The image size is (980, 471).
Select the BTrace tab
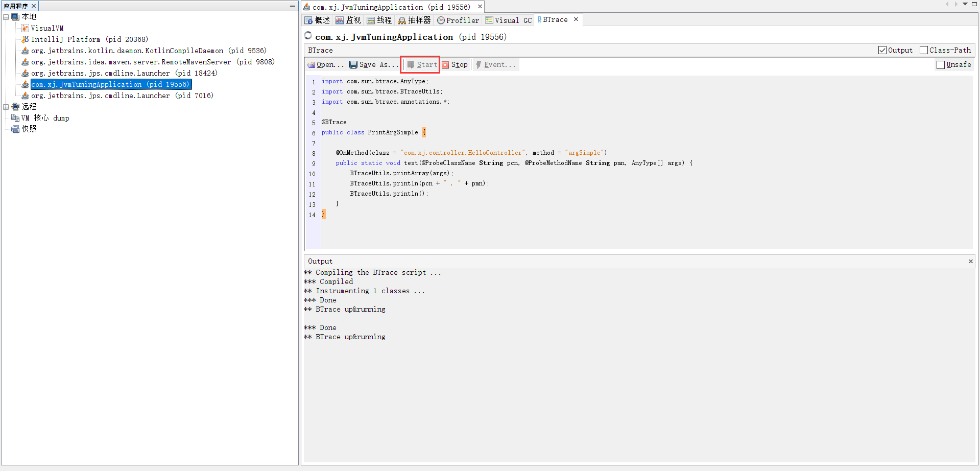[x=553, y=20]
